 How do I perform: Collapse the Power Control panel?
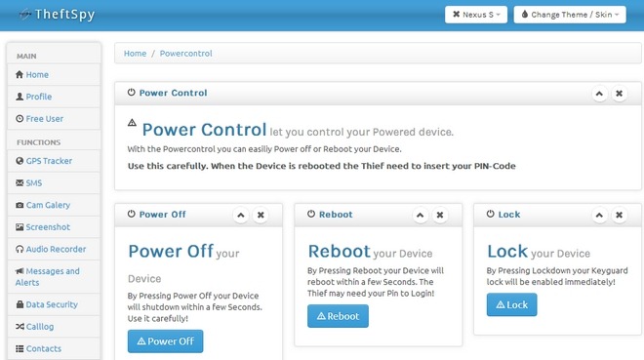click(599, 94)
